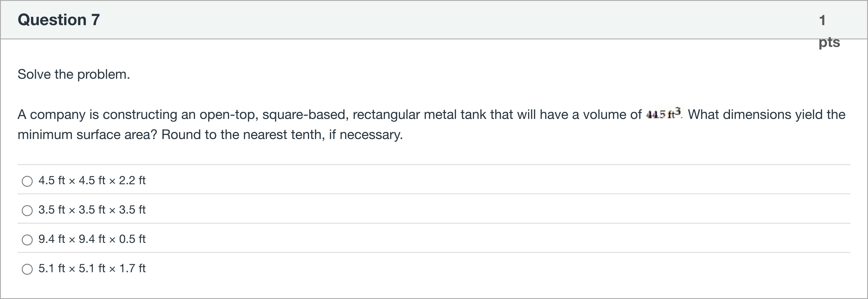The height and width of the screenshot is (299, 868).
Task: Click the answer label text ending in 1.7 ft
Action: (92, 268)
